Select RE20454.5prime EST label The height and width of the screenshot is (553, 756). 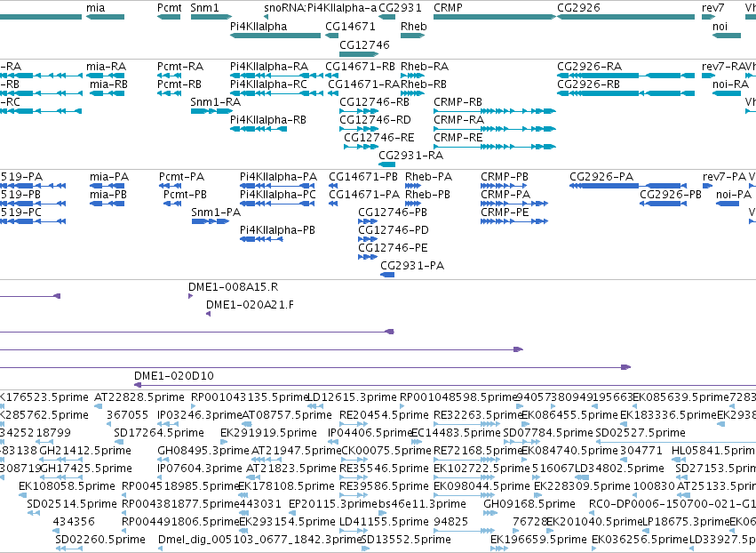[x=384, y=415]
